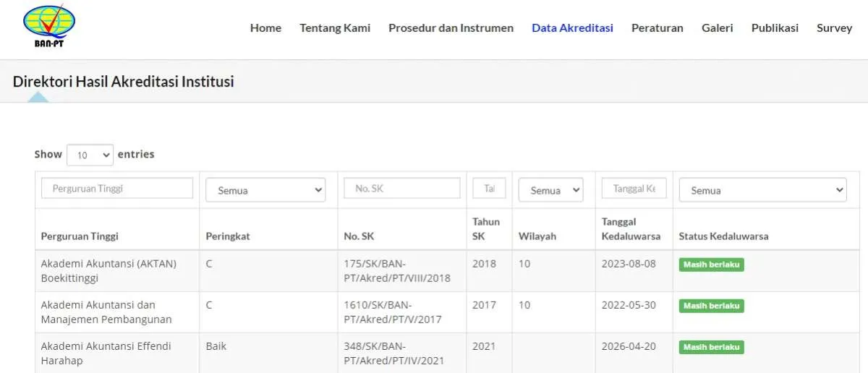Open the Peringkat filter dropdown
868x373 pixels.
265,190
